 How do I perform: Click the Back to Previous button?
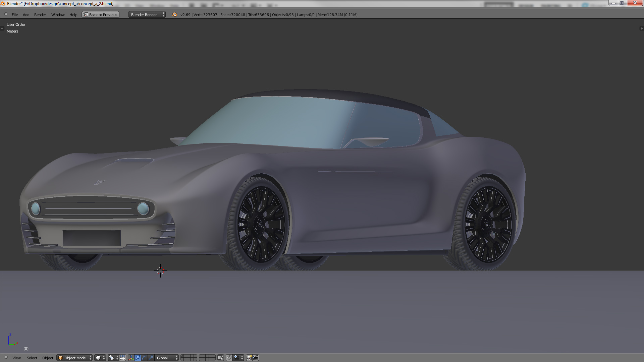coord(101,14)
